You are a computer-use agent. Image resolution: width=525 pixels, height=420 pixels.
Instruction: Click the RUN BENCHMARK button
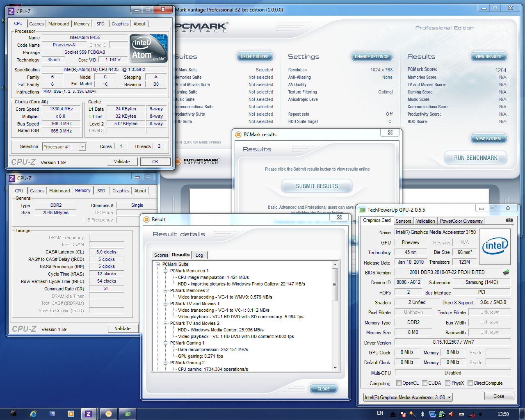pos(475,158)
